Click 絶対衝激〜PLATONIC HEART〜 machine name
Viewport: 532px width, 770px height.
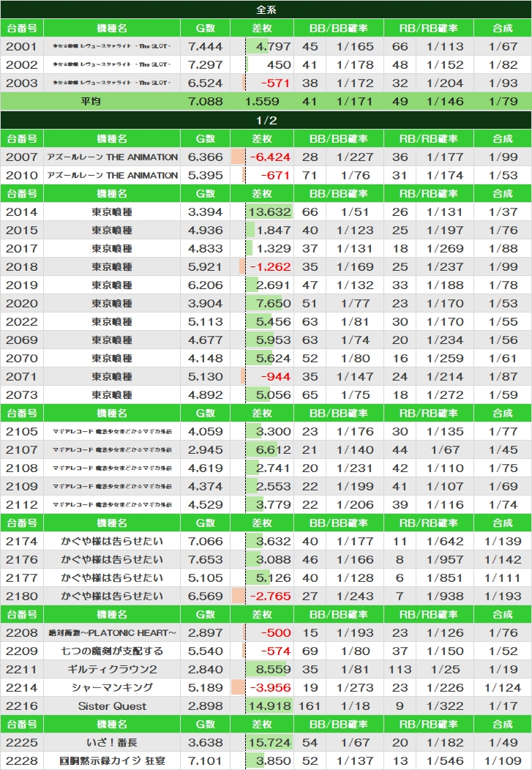click(x=113, y=632)
